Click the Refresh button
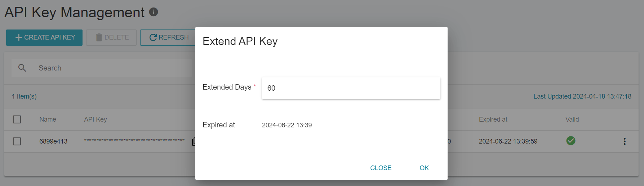Viewport: 644px width, 186px height. pyautogui.click(x=168, y=37)
